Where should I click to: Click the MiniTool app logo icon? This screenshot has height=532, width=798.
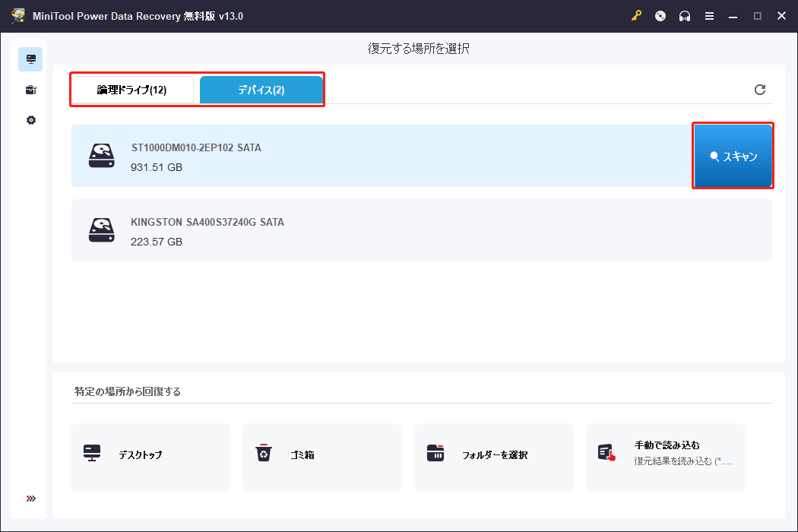click(18, 16)
